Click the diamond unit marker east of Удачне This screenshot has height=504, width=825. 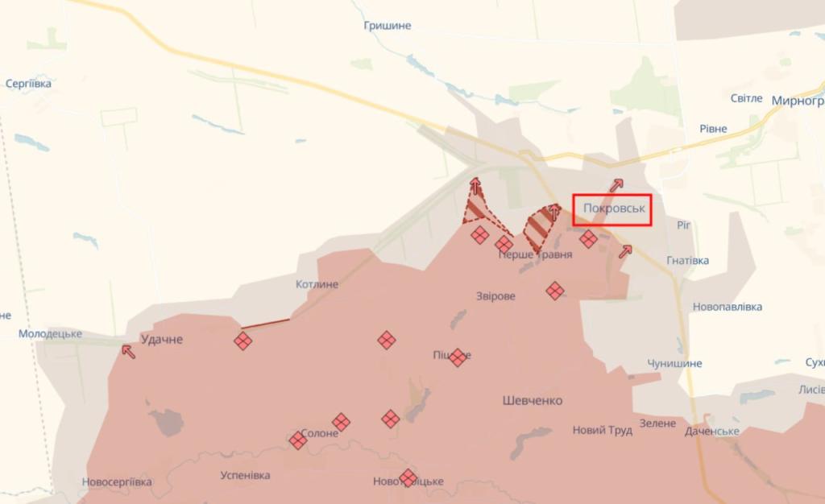tap(243, 341)
